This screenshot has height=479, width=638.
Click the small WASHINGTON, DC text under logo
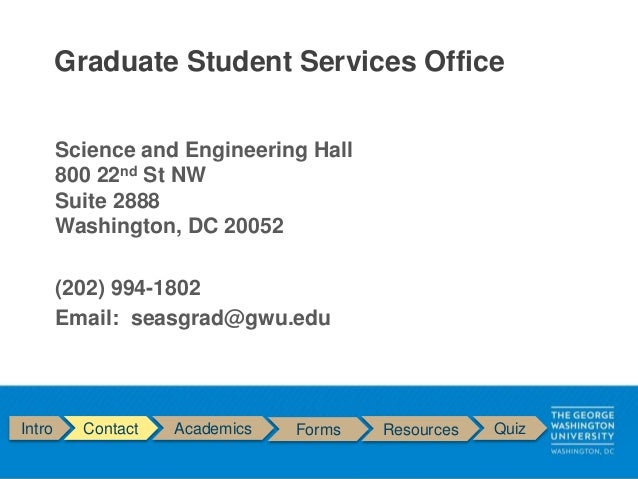pyautogui.click(x=582, y=451)
